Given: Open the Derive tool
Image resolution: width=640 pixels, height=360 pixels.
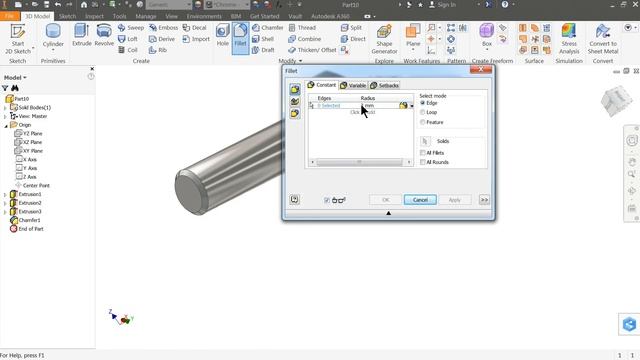Looking at the screenshot, I should click(162, 39).
